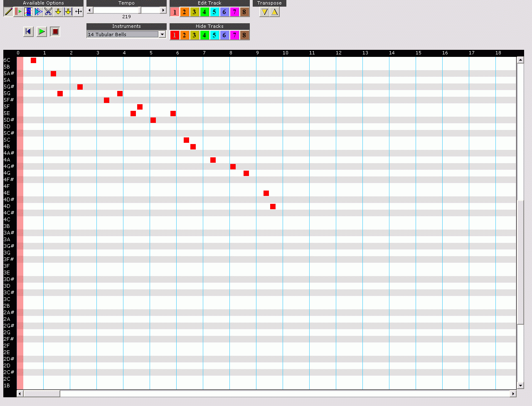Click transpose down arrow
The height and width of the screenshot is (406, 532).
coord(265,12)
